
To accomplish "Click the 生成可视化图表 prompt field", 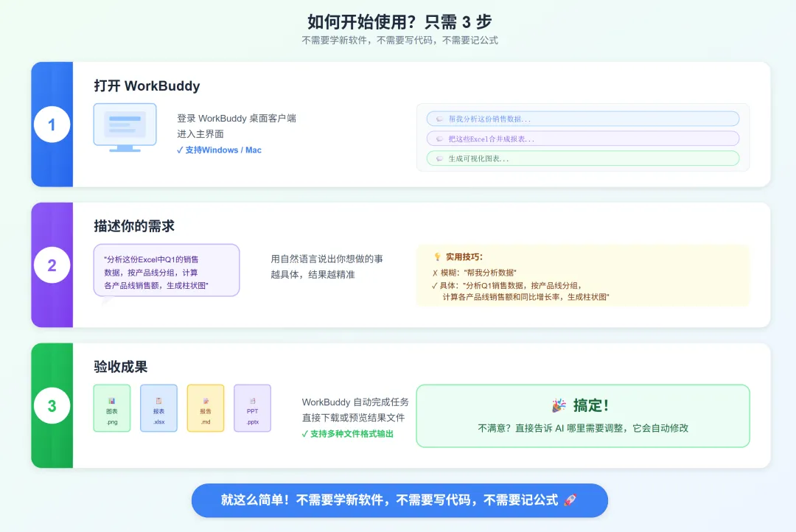I will click(583, 158).
